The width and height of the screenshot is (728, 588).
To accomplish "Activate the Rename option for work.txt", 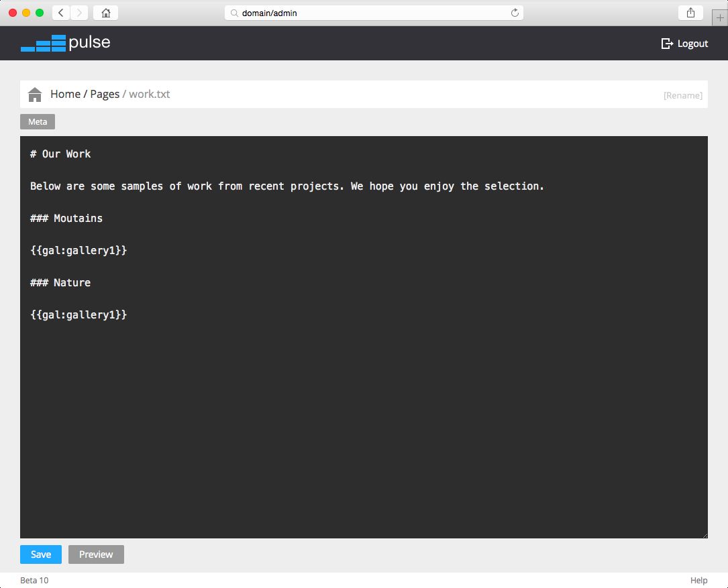I will point(682,95).
